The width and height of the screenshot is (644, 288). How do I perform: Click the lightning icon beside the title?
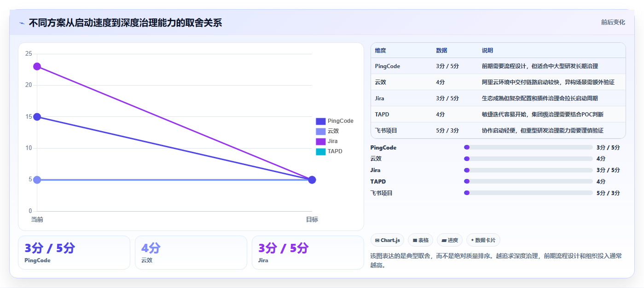coord(22,23)
